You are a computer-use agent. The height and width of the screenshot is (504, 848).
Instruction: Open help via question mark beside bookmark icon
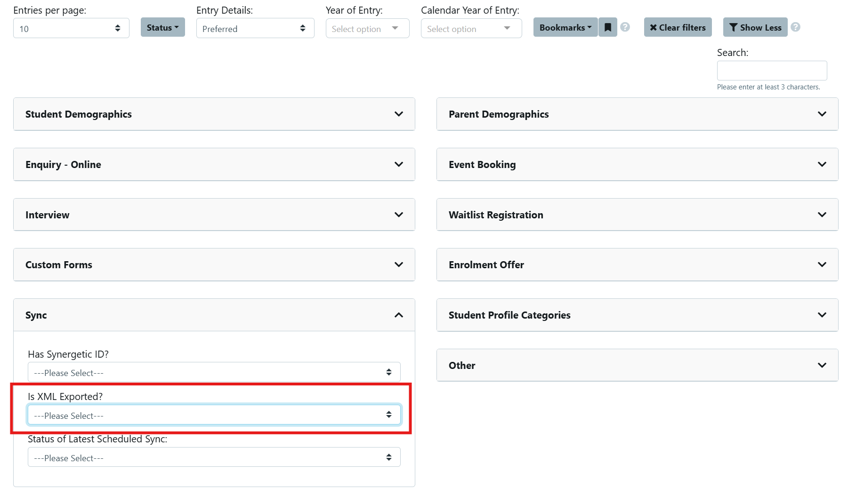(625, 27)
